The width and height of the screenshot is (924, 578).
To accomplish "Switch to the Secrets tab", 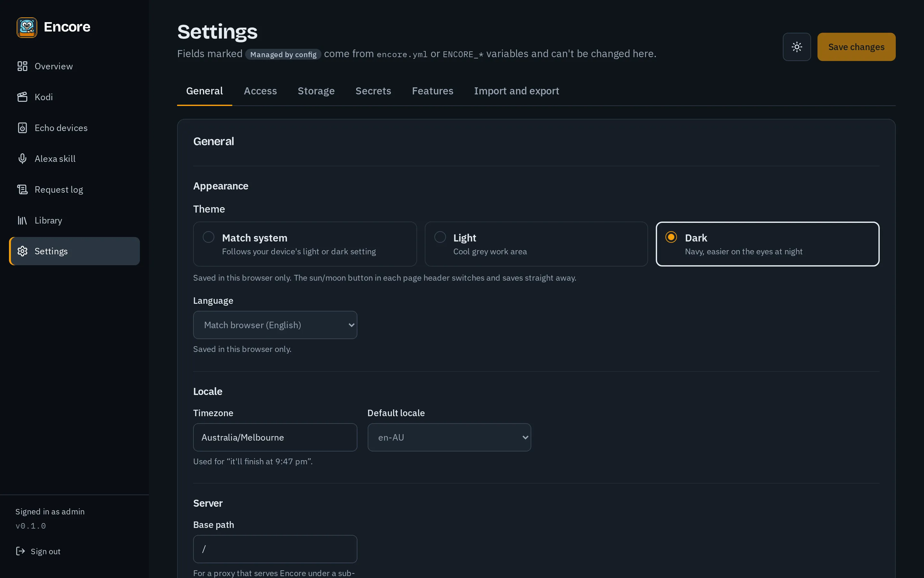I will click(x=373, y=91).
